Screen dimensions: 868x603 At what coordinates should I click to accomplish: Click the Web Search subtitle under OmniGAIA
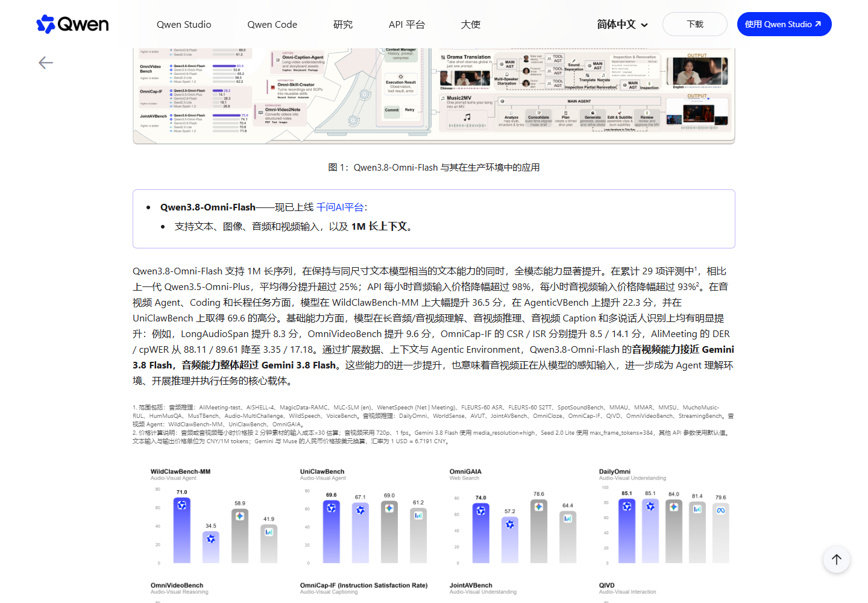[464, 478]
